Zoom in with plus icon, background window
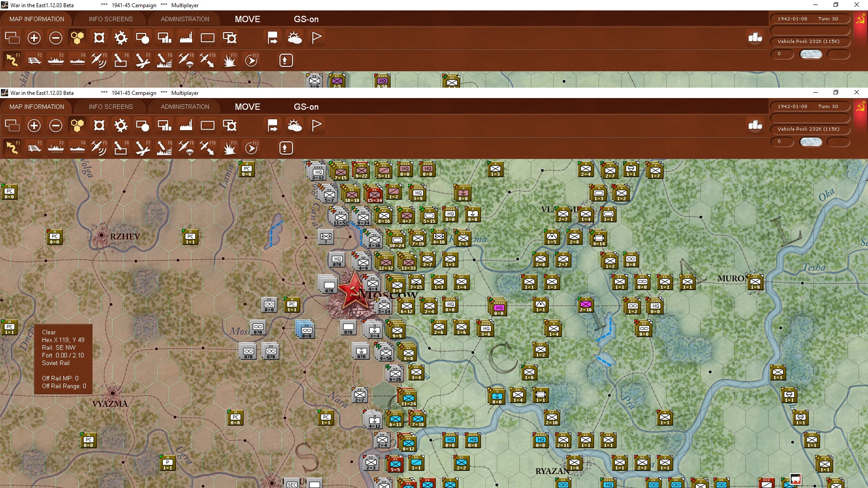868x488 pixels. (x=34, y=38)
